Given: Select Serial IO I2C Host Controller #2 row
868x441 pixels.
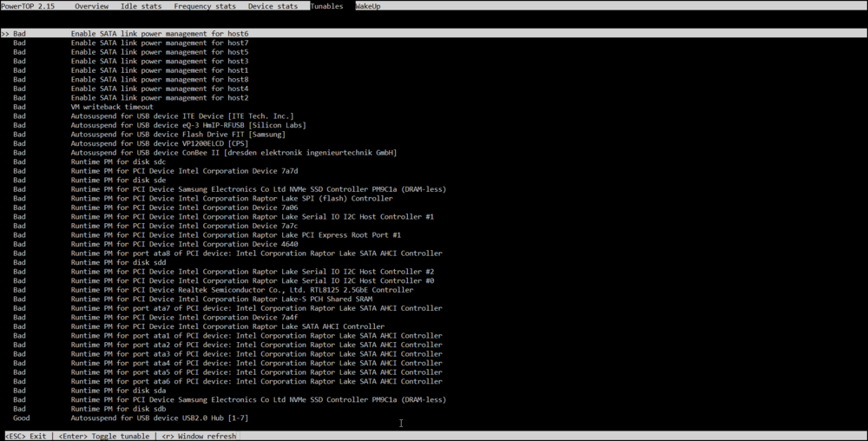Looking at the screenshot, I should tap(224, 271).
